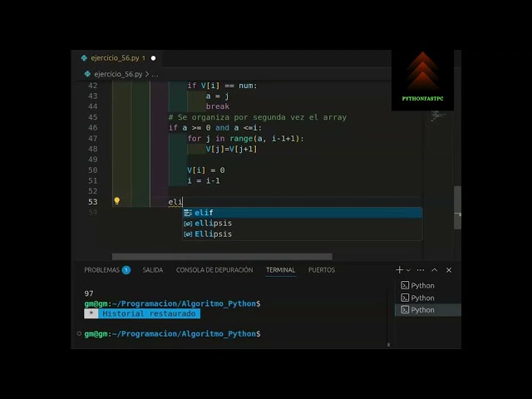Choose the capitalized Ellipsis suggestion
Viewport: 532px width, 399px height.
pyautogui.click(x=303, y=234)
